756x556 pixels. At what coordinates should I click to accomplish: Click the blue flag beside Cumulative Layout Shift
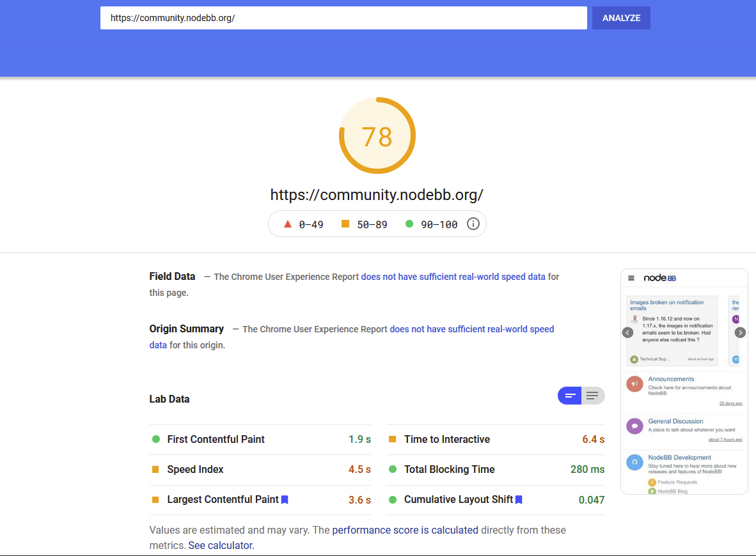(518, 499)
